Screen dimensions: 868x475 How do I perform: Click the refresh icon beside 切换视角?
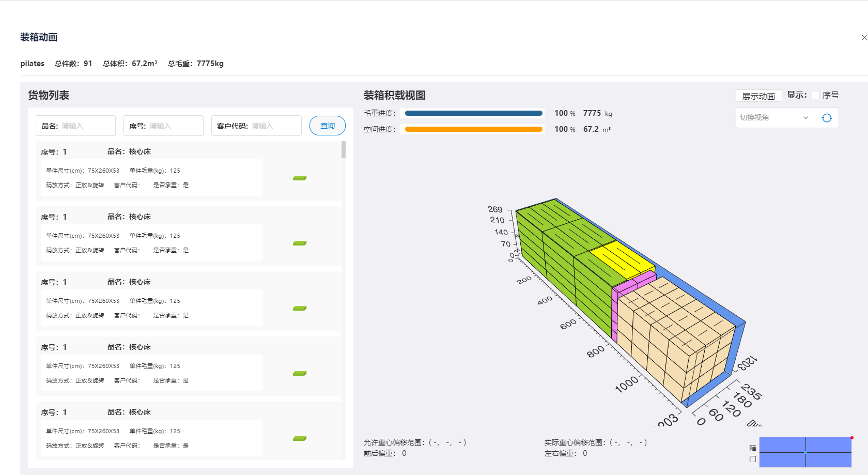coord(827,118)
